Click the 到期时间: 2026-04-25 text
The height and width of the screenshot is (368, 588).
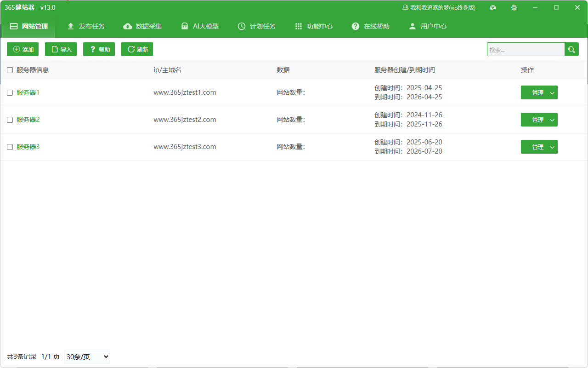coord(408,97)
